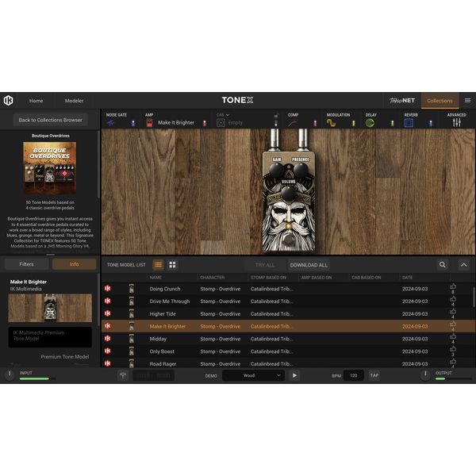Sort list by Character column
The width and height of the screenshot is (476, 476).
(x=213, y=278)
